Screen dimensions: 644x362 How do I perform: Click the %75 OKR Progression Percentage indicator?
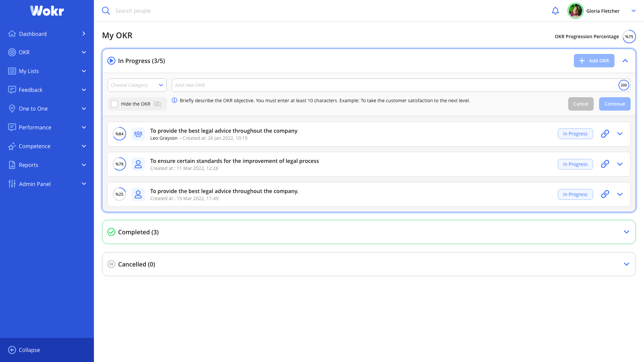tap(629, 37)
